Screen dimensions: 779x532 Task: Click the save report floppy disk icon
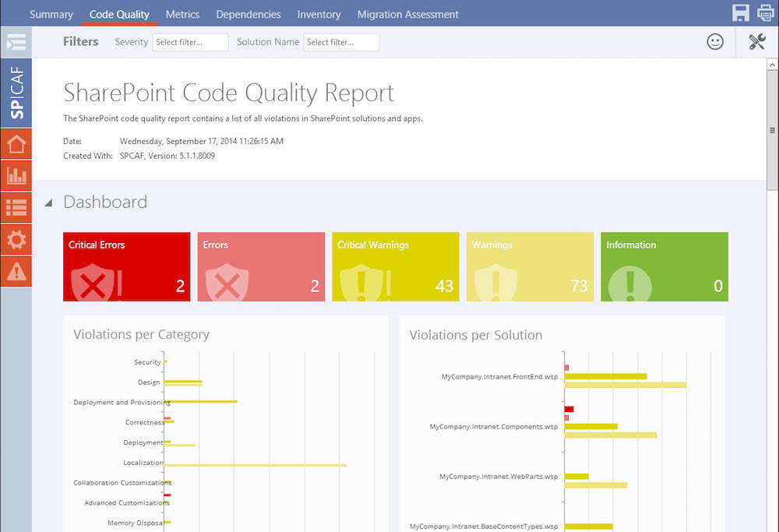point(741,12)
